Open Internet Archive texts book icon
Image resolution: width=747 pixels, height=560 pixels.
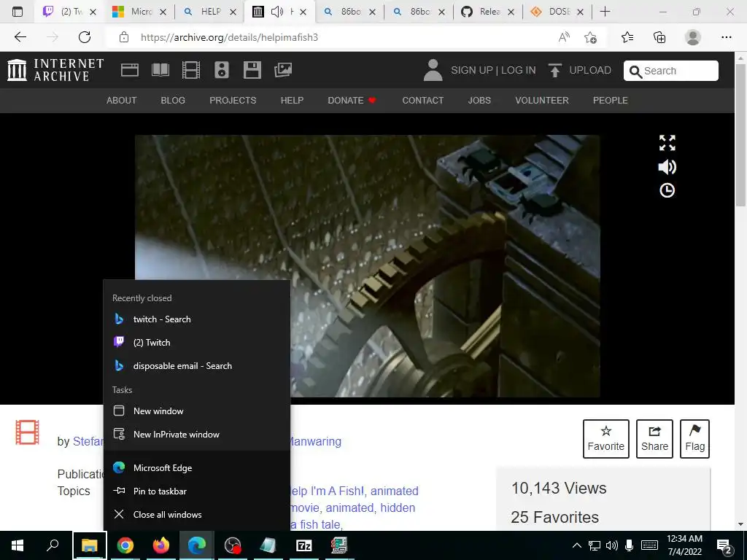(x=160, y=70)
